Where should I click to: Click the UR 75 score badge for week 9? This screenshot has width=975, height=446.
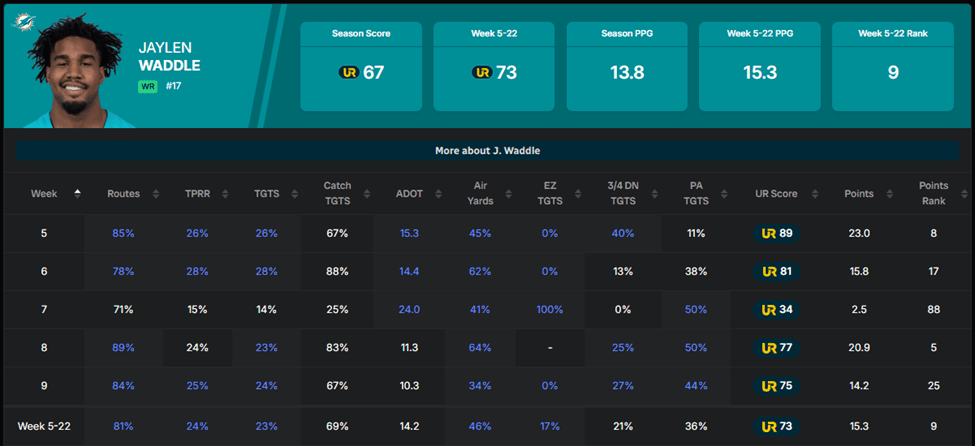[x=776, y=385]
